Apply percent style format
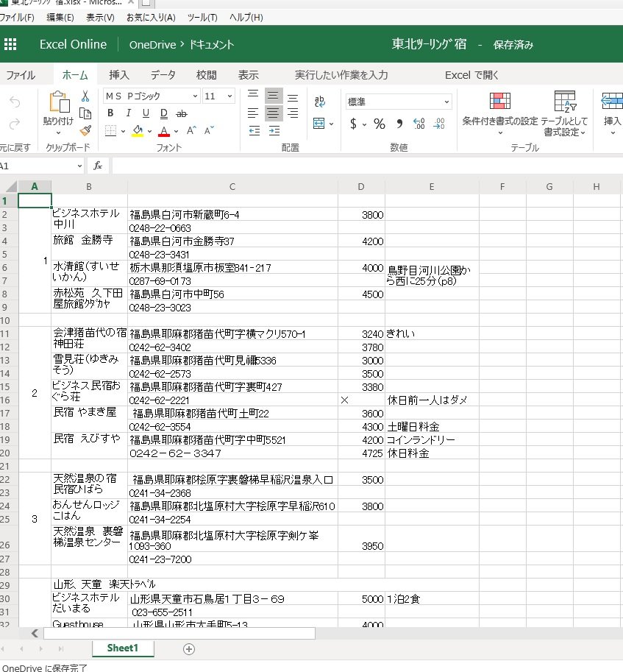623x672 pixels. click(380, 124)
